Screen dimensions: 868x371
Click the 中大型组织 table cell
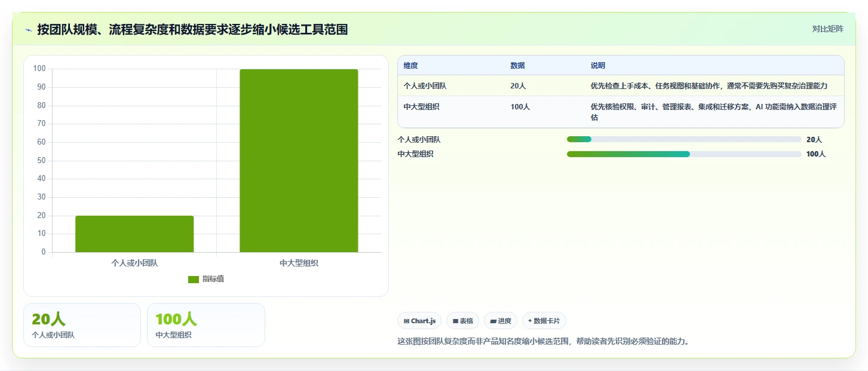(421, 107)
